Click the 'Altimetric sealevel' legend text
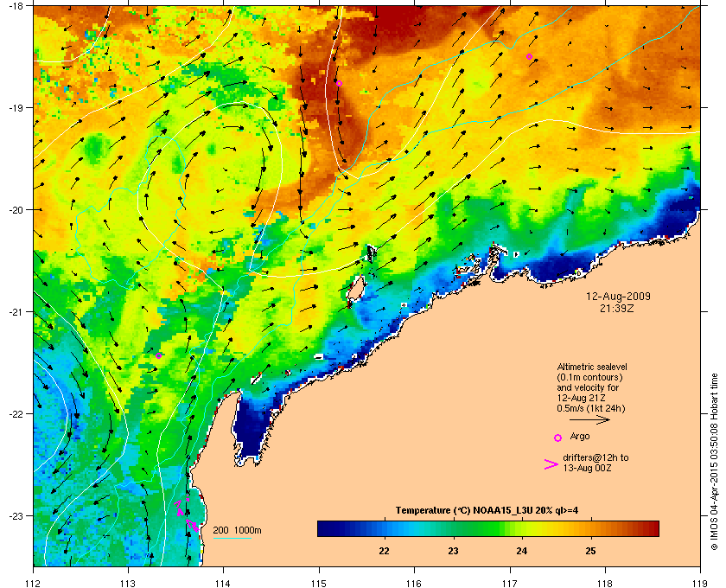726x588 pixels. tap(592, 367)
